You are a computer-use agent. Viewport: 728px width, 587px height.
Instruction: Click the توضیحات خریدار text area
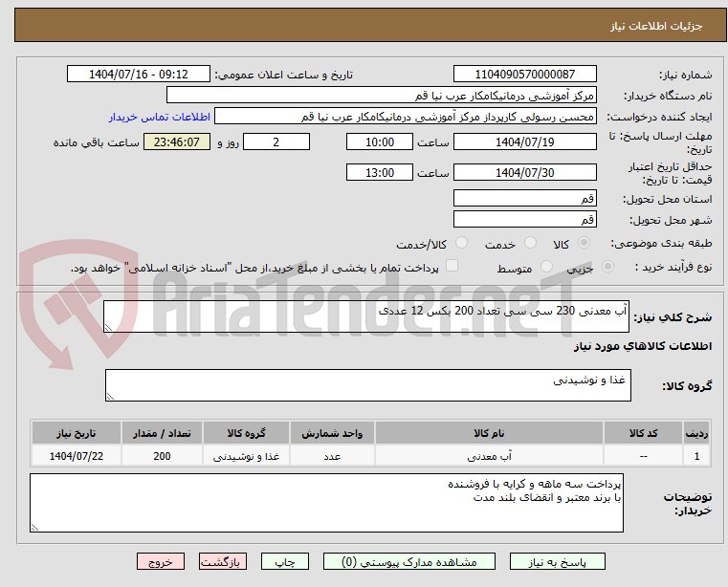tap(326, 503)
